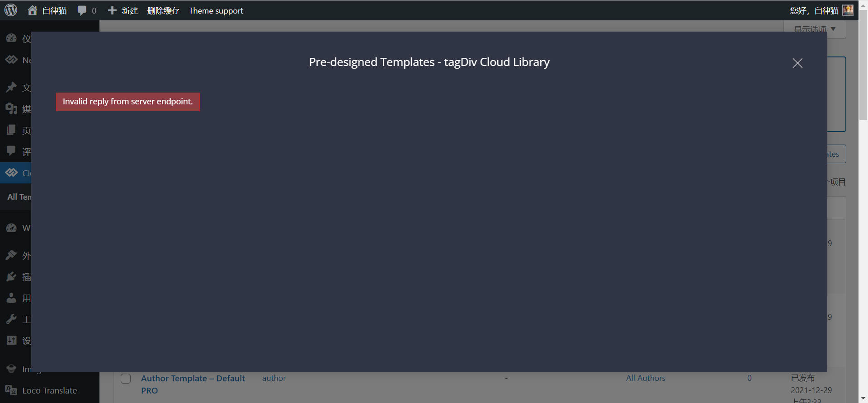Open comments bubble in the admin bar
Image resolution: width=868 pixels, height=403 pixels.
[87, 10]
